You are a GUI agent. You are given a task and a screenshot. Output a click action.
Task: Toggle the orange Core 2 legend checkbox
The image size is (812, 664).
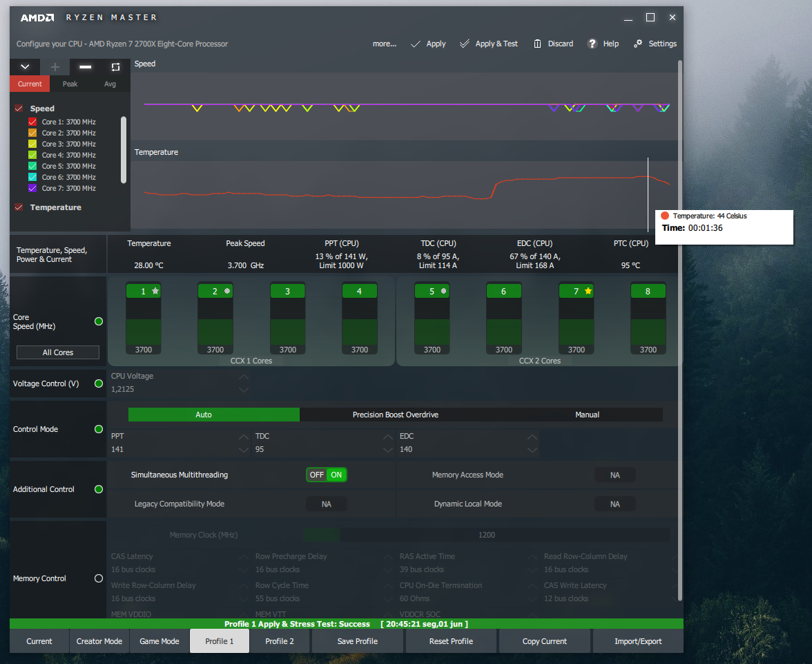(x=32, y=133)
